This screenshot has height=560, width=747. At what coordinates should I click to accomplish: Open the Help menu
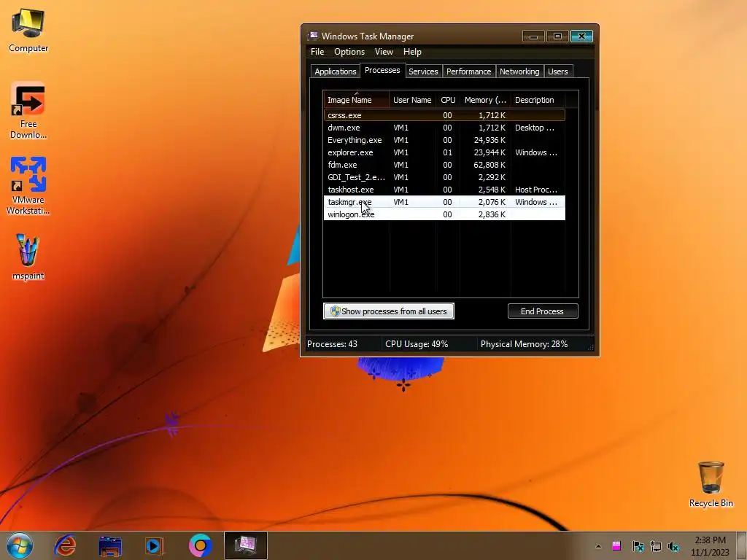tap(412, 52)
